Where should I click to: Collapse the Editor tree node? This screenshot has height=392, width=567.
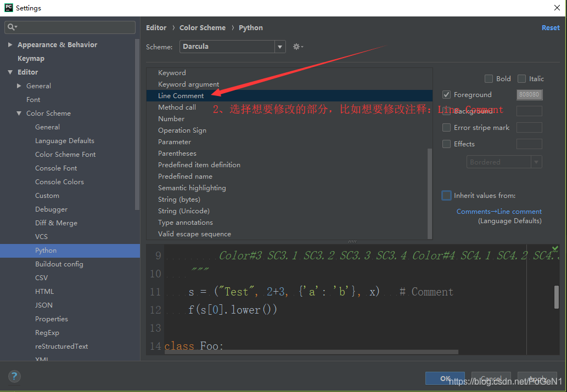(10, 72)
